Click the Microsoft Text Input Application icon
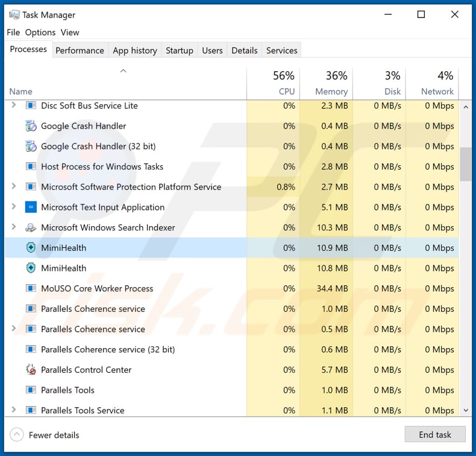The image size is (476, 456). (x=31, y=207)
